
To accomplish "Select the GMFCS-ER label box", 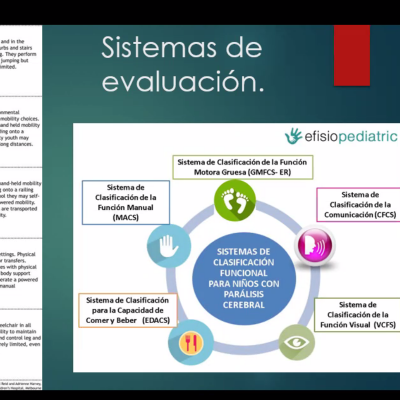I will pos(243,167).
